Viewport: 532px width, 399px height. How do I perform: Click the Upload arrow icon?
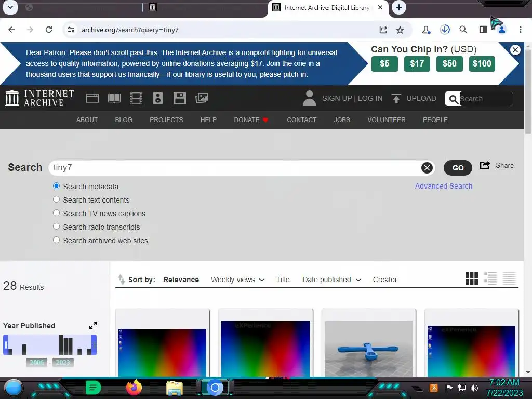tap(396, 98)
